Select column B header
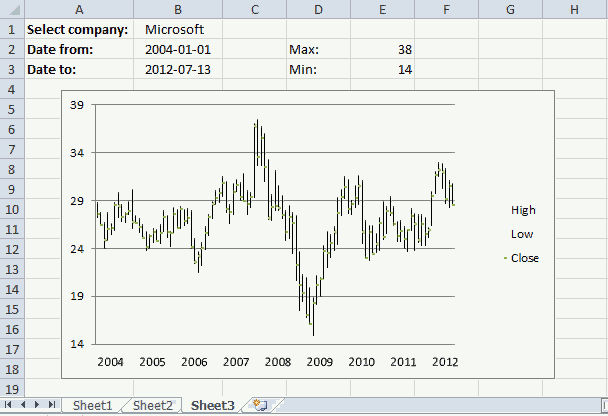608x416 pixels. pyautogui.click(x=178, y=9)
